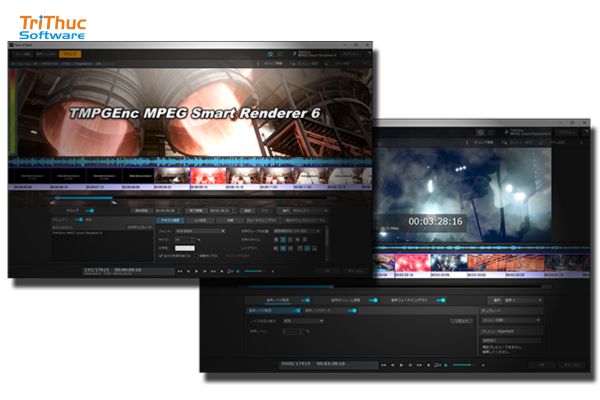The width and height of the screenshot is (600, 400).
Task: Click scrollbar beside the text alignment icon rows
Action: coord(326,243)
